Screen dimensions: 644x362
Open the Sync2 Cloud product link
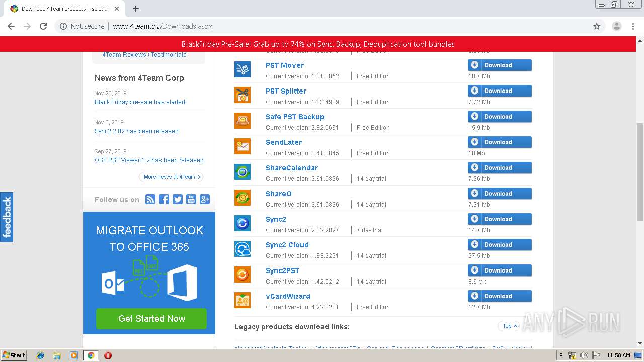pyautogui.click(x=287, y=245)
